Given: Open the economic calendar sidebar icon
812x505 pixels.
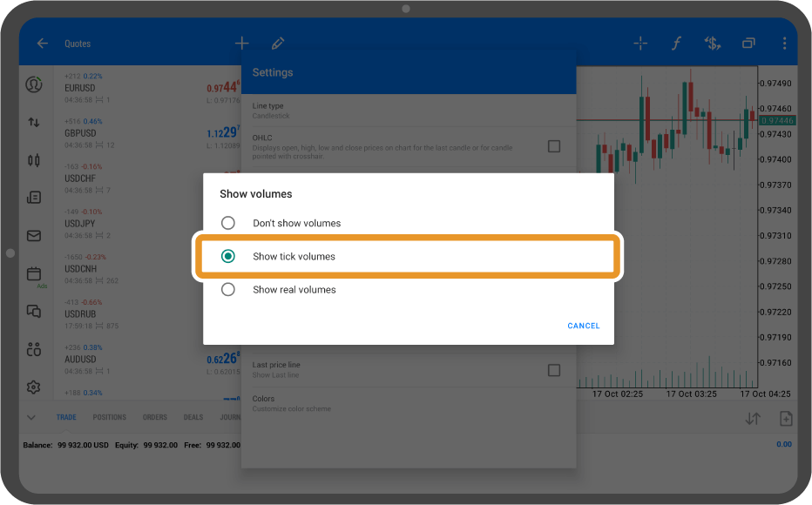Looking at the screenshot, I should pyautogui.click(x=34, y=273).
